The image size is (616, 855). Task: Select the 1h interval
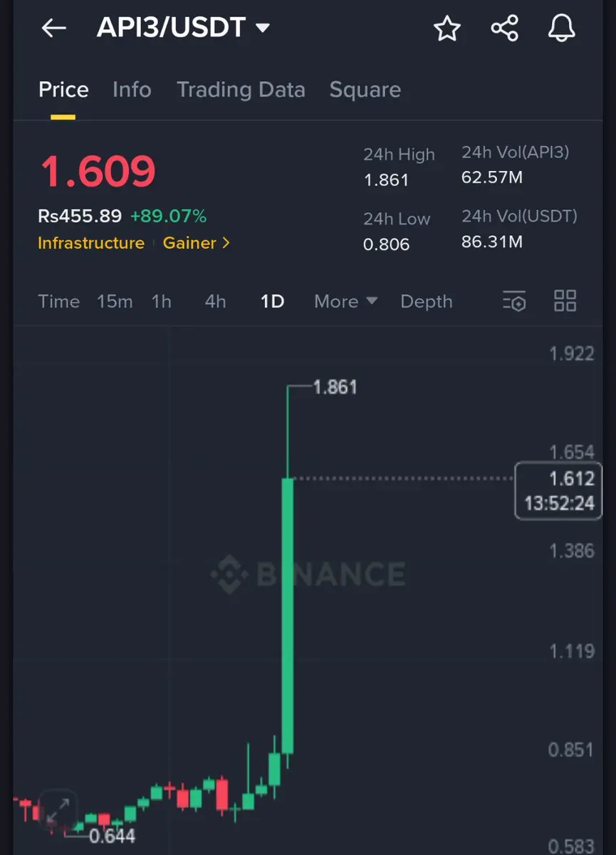click(162, 301)
